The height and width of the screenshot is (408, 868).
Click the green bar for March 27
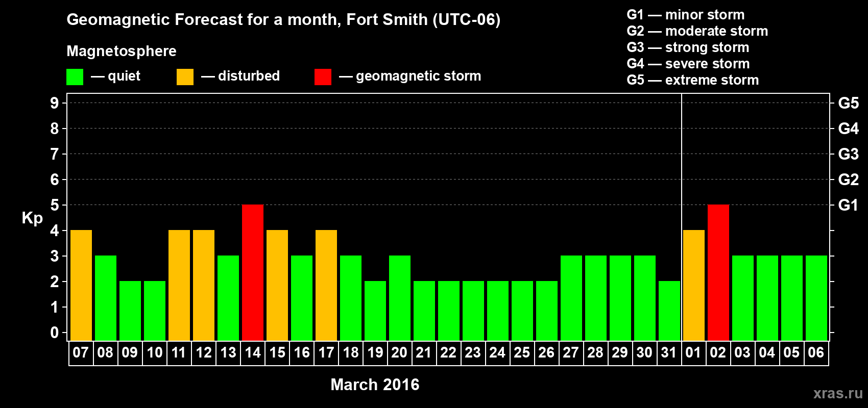coord(571,298)
